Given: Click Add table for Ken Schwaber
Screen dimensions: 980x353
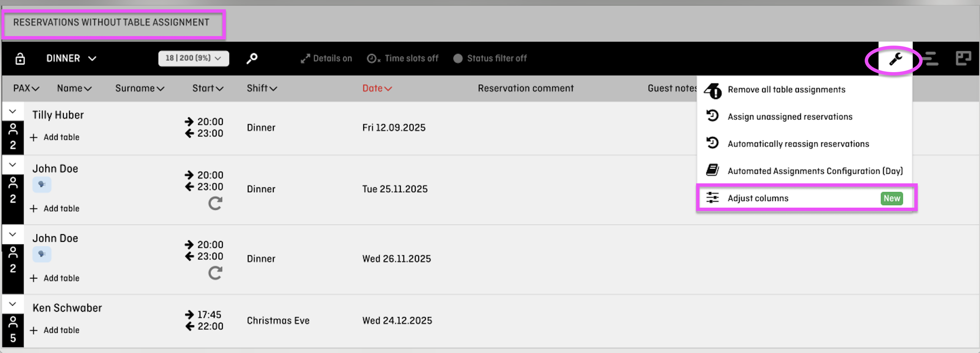Looking at the screenshot, I should [x=55, y=330].
